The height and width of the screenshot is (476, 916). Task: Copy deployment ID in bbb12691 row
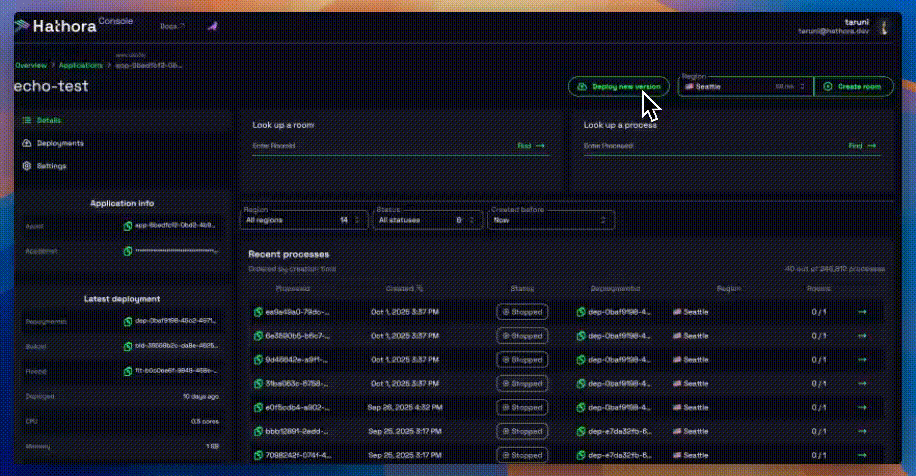pyautogui.click(x=581, y=432)
